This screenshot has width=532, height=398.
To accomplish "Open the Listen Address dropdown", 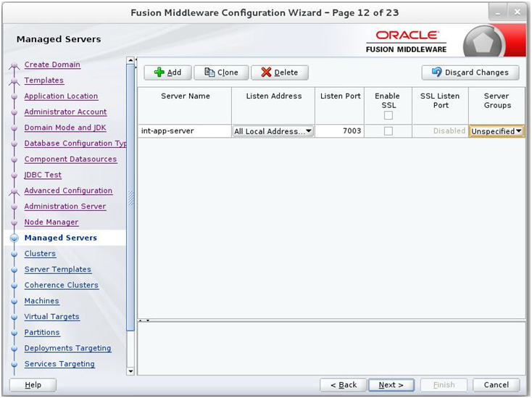I will (273, 131).
